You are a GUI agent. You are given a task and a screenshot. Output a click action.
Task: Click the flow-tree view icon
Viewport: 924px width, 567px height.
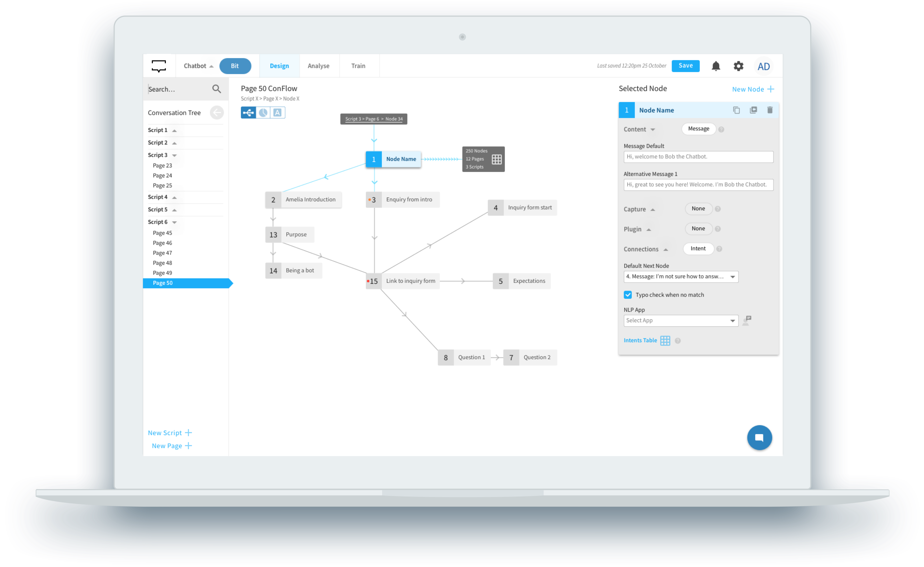(248, 112)
